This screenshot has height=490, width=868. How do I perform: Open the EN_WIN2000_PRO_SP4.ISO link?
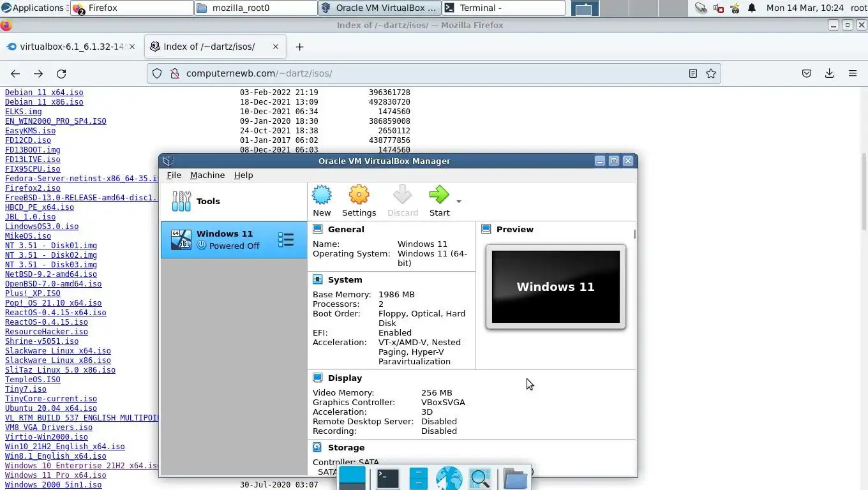56,121
